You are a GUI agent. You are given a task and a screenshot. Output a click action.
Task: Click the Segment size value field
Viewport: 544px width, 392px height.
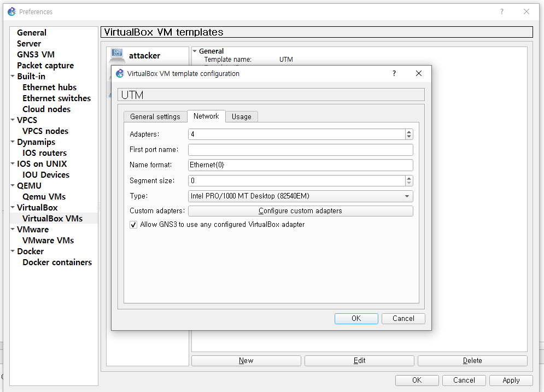point(297,181)
